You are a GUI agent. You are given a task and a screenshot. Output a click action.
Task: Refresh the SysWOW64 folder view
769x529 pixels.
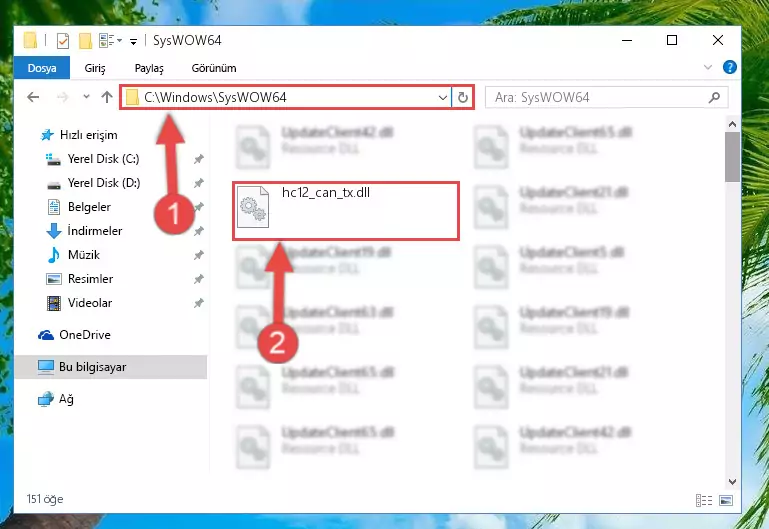pos(462,98)
